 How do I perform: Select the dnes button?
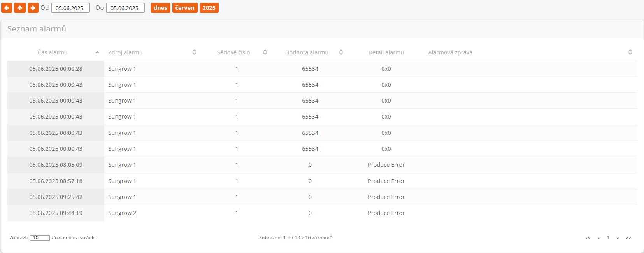pyautogui.click(x=160, y=8)
